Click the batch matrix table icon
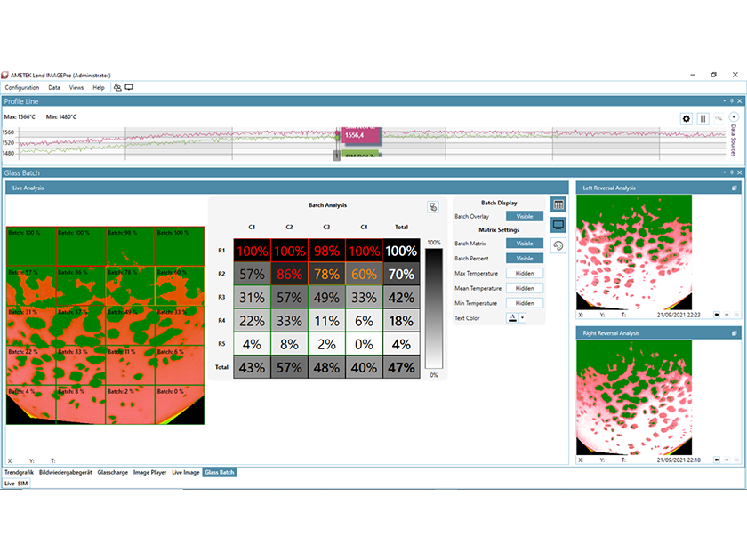747x560 pixels. click(558, 205)
